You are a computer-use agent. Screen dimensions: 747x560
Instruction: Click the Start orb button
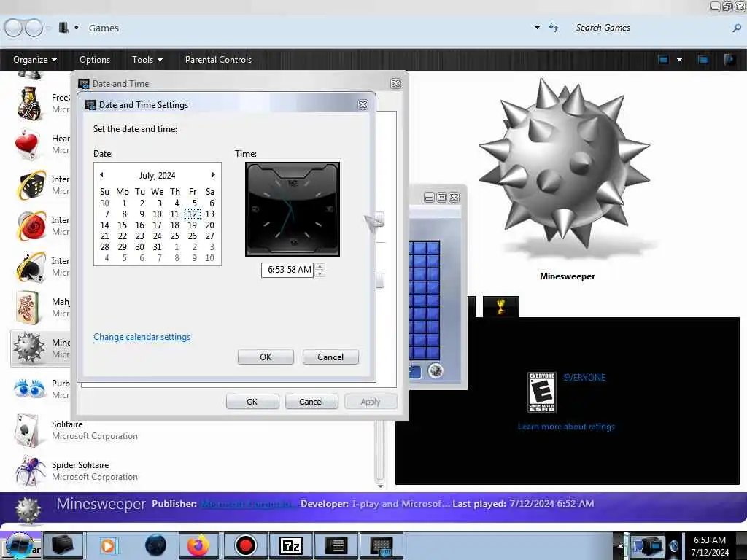[20, 545]
